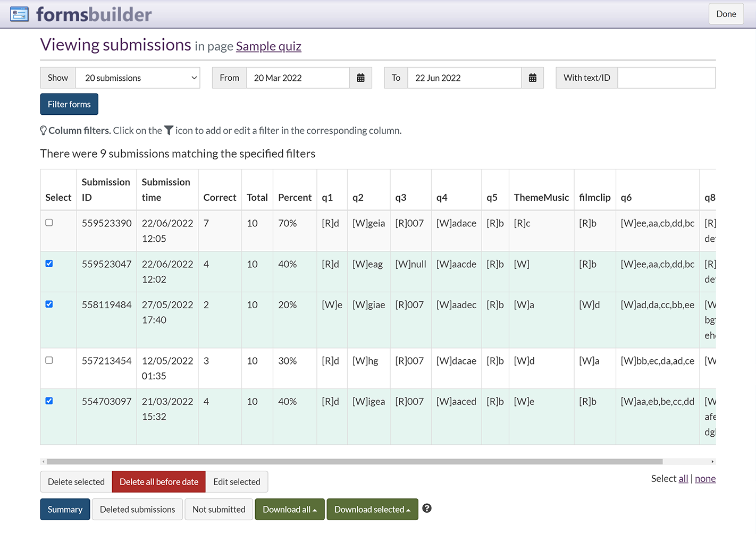Switch to Not submitted view
The height and width of the screenshot is (534, 756).
[219, 510]
